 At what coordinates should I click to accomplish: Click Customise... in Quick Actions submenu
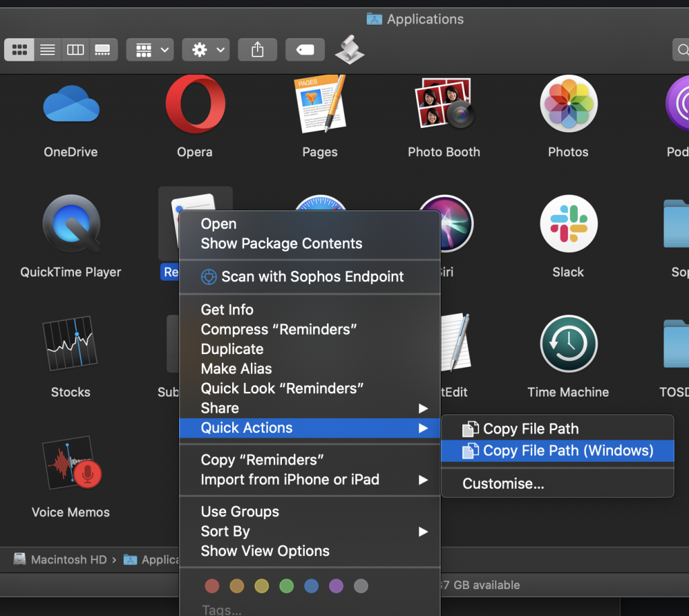(x=557, y=483)
